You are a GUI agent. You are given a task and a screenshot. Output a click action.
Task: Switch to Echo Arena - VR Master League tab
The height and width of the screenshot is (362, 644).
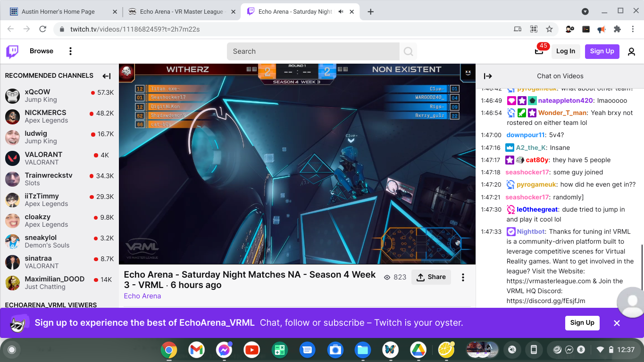coord(181,12)
